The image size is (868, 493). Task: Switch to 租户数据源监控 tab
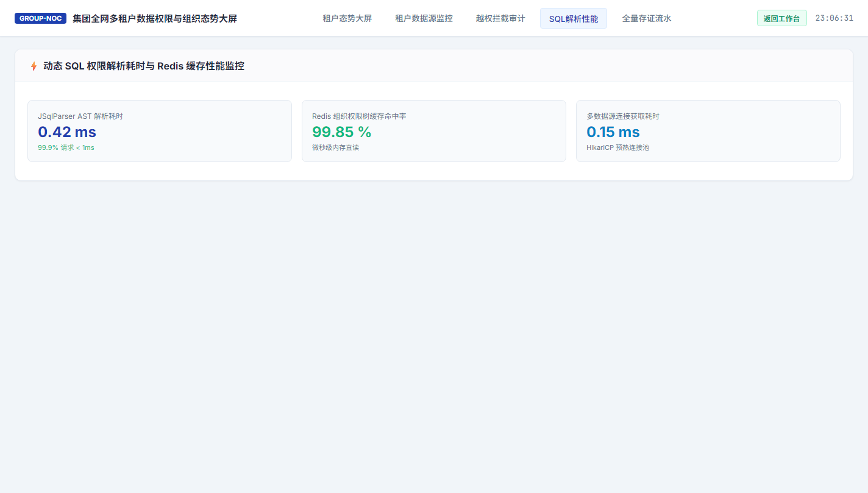click(424, 18)
